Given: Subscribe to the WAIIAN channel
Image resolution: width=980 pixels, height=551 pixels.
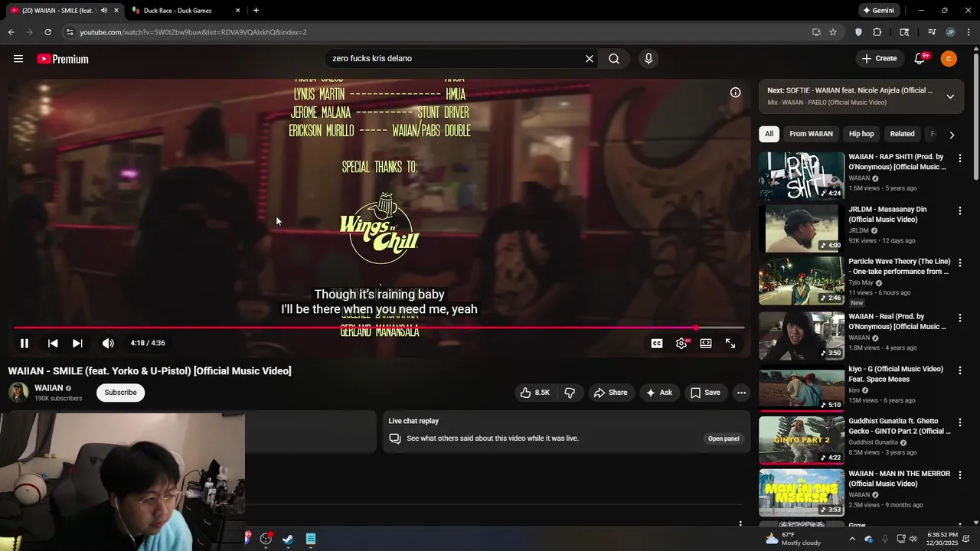Looking at the screenshot, I should [120, 393].
